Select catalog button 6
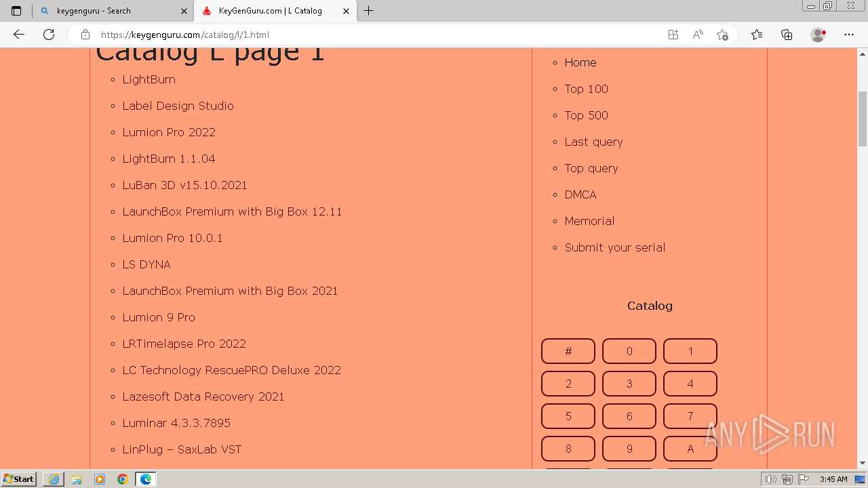The image size is (868, 488). click(x=629, y=416)
